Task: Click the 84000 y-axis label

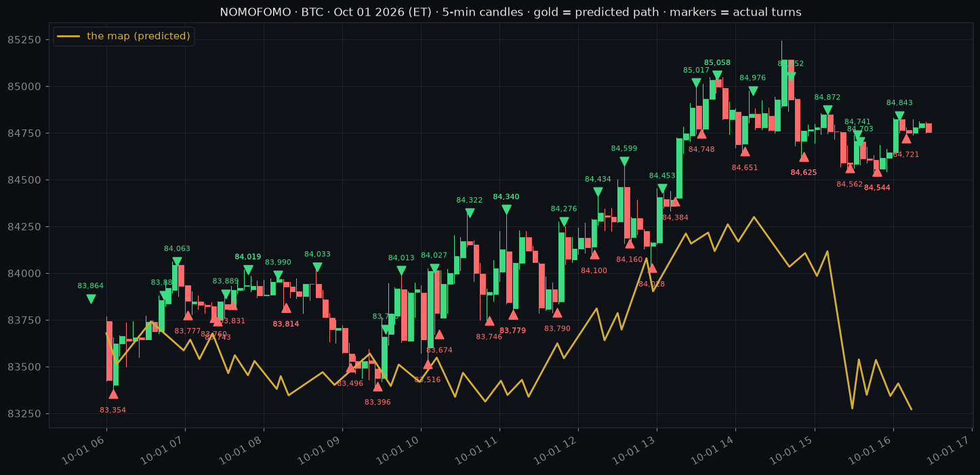Action: [25, 273]
